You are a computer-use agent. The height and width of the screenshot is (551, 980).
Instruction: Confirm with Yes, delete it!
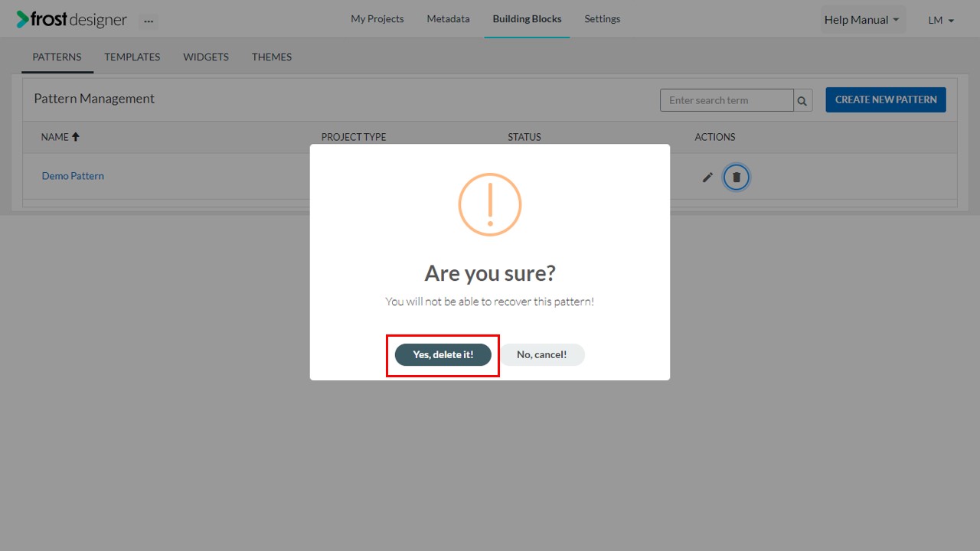(443, 355)
